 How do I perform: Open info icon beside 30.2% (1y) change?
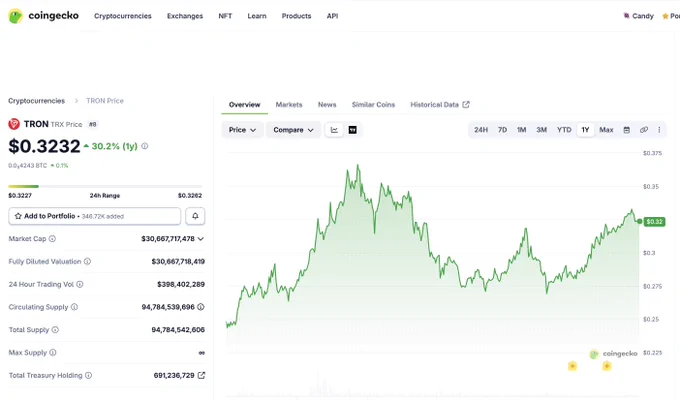[145, 146]
